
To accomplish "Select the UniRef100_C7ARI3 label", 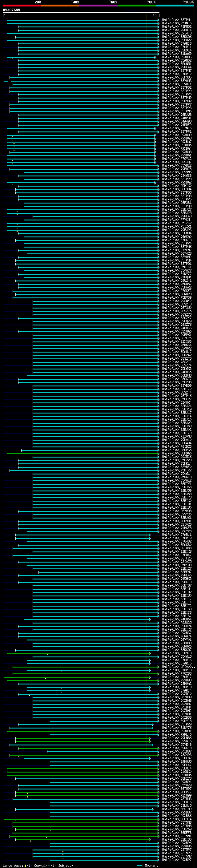I will [x=176, y=43].
